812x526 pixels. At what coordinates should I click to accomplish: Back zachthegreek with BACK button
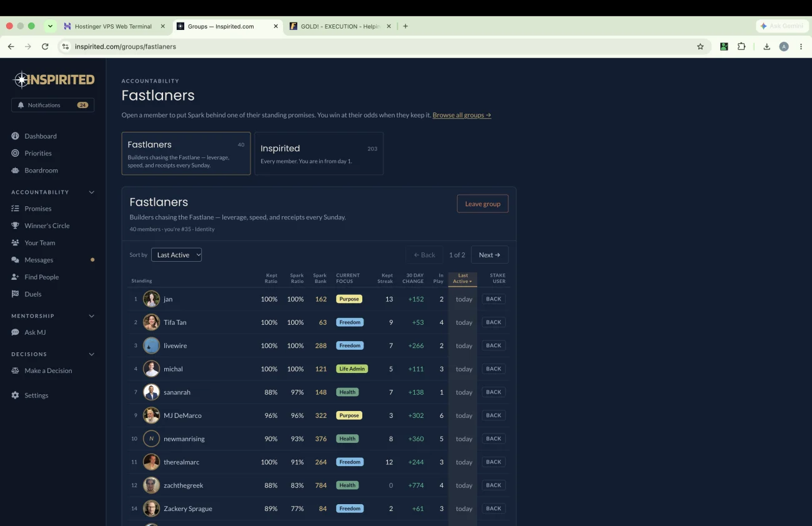click(494, 485)
